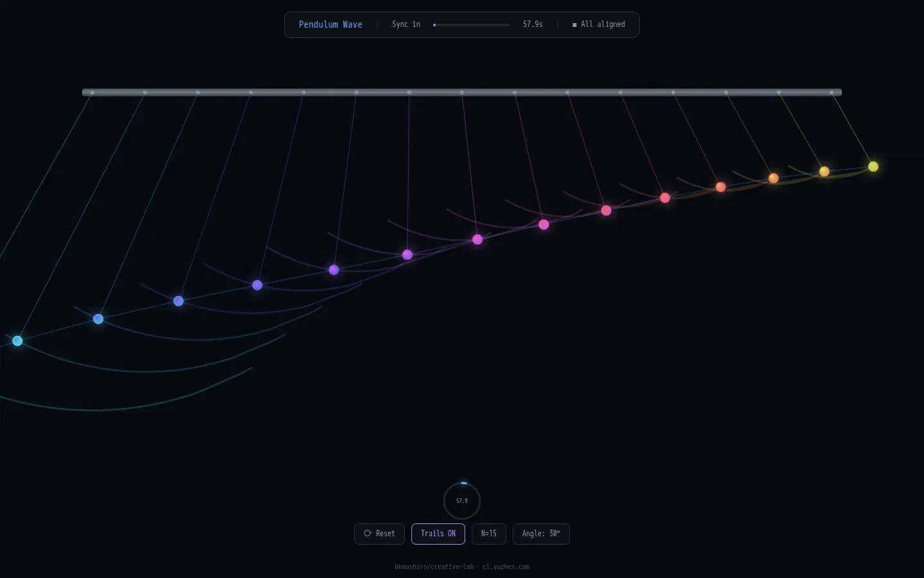The width and height of the screenshot is (924, 578).
Task: Toggle the Trails ON button
Action: (x=438, y=534)
